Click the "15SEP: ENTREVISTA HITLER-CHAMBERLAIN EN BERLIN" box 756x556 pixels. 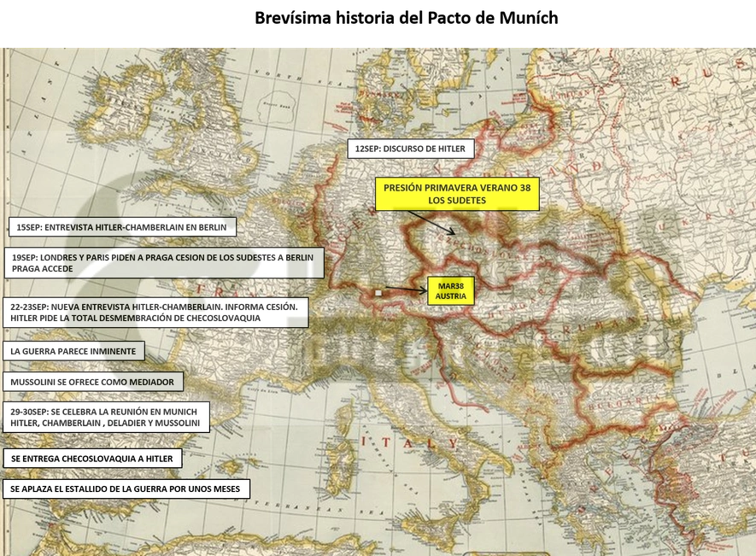click(122, 227)
